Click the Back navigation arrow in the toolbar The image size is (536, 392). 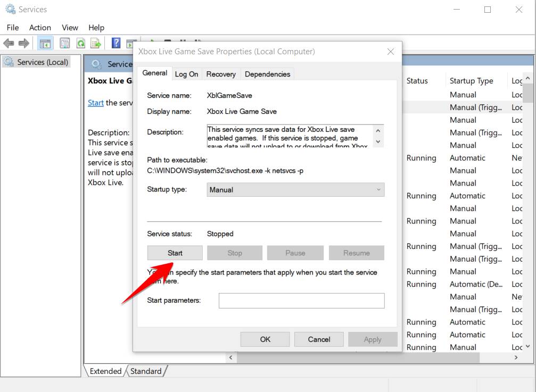click(x=9, y=43)
